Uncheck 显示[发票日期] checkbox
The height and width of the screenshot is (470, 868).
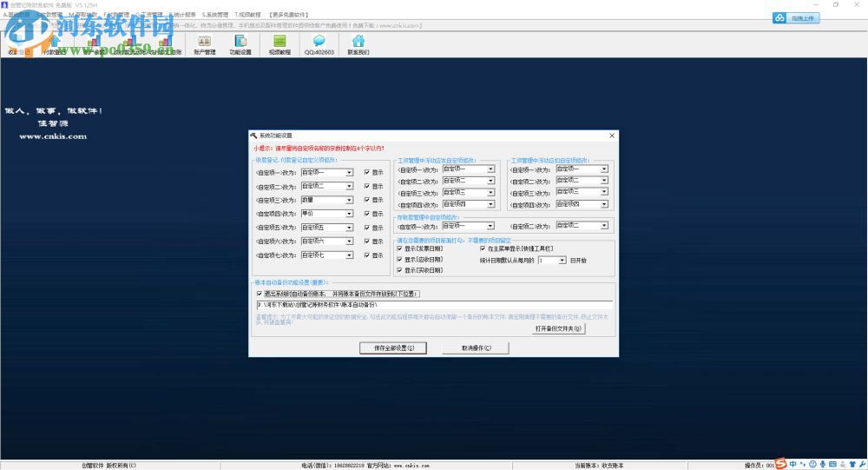point(399,248)
